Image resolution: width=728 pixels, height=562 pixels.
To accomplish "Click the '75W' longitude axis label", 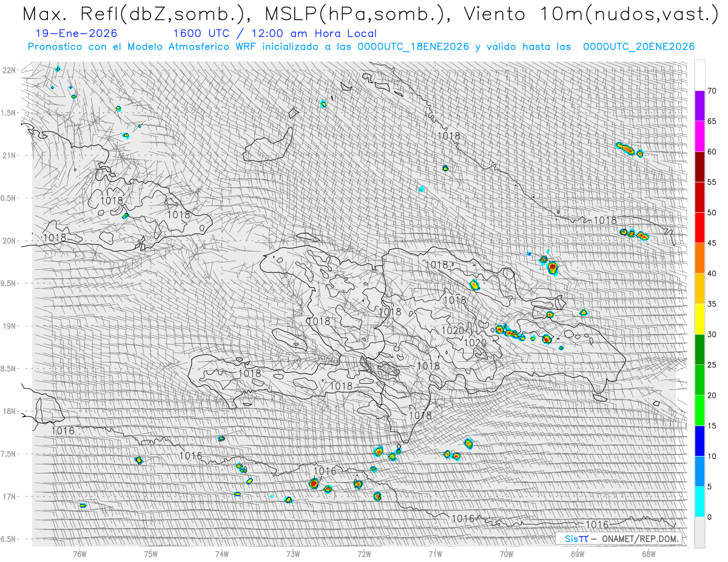I will click(151, 554).
